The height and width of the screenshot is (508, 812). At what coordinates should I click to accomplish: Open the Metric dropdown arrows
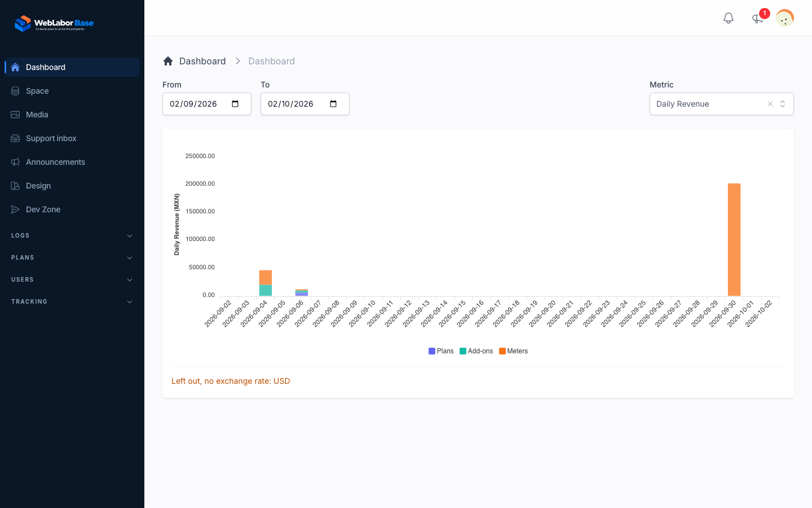(783, 104)
